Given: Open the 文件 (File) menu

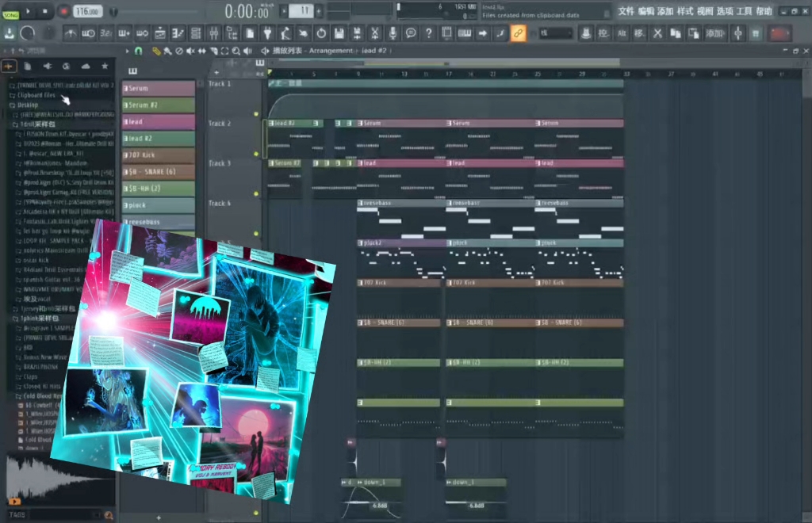Looking at the screenshot, I should (x=626, y=11).
